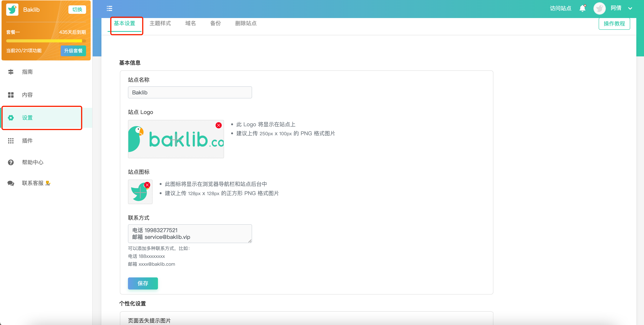Click the username 阿倩 in header
The image size is (644, 325).
(x=616, y=8)
